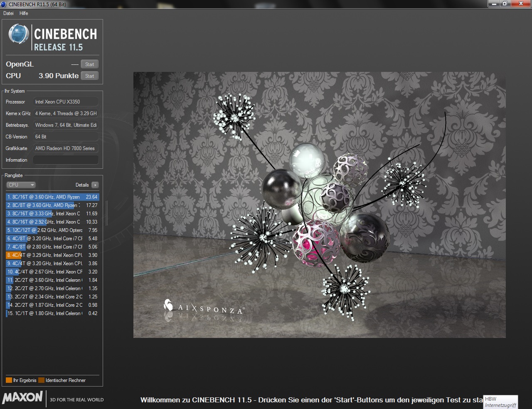Start the OpenGL benchmark
Screen dimensions: 532x409
pyautogui.click(x=90, y=64)
